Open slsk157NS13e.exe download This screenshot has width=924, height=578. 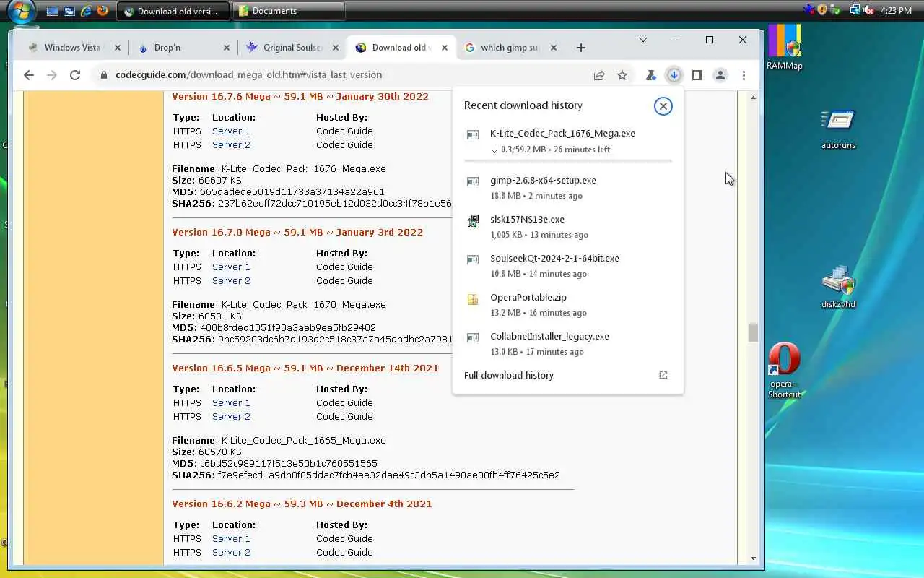tap(568, 226)
